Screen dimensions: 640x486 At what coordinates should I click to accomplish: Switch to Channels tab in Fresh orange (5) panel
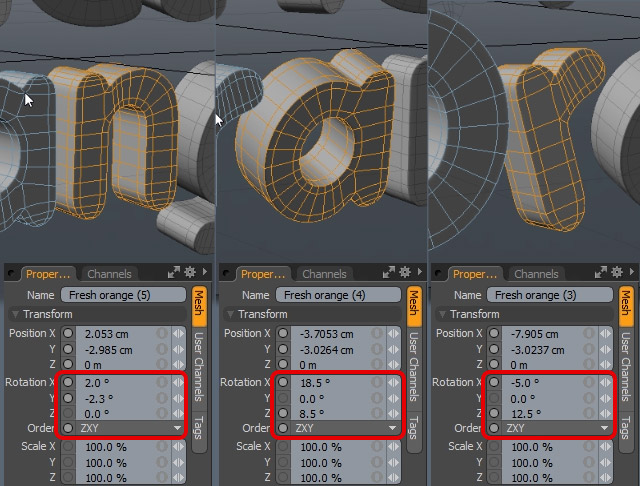109,274
